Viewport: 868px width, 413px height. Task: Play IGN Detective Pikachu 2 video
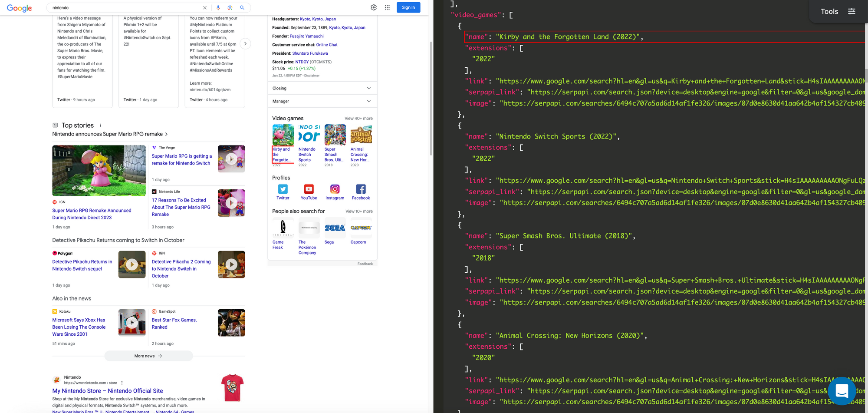point(231,264)
